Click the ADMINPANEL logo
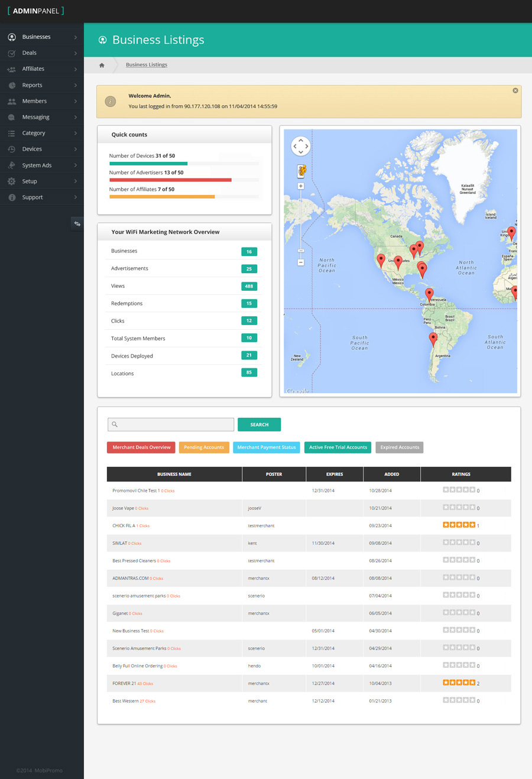This screenshot has height=779, width=532. coord(36,11)
